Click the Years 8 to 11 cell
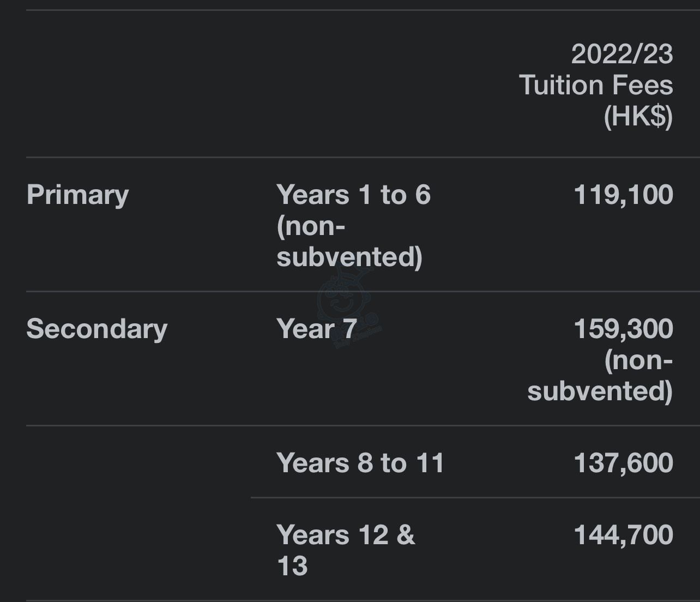The width and height of the screenshot is (700, 602). 360,463
